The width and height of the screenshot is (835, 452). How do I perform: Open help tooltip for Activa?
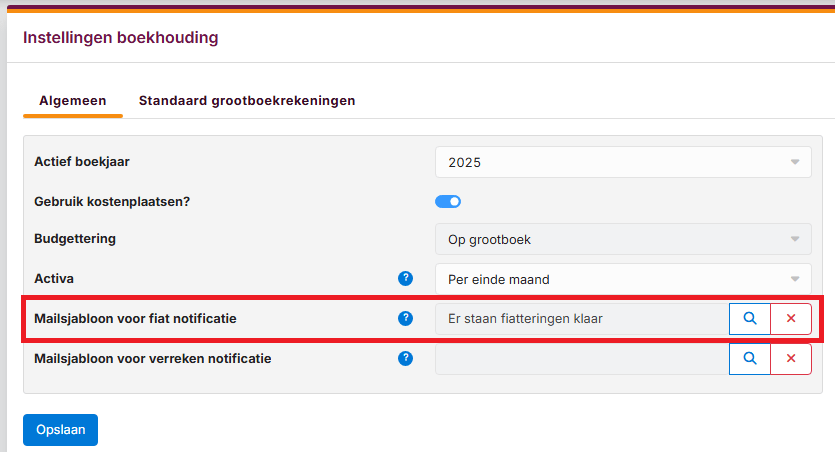click(x=405, y=278)
